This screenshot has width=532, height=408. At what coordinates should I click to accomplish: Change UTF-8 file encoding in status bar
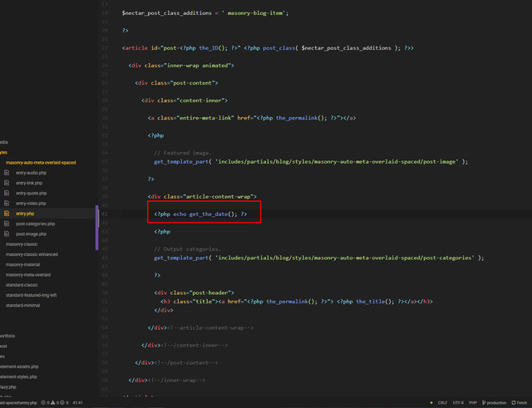point(458,402)
